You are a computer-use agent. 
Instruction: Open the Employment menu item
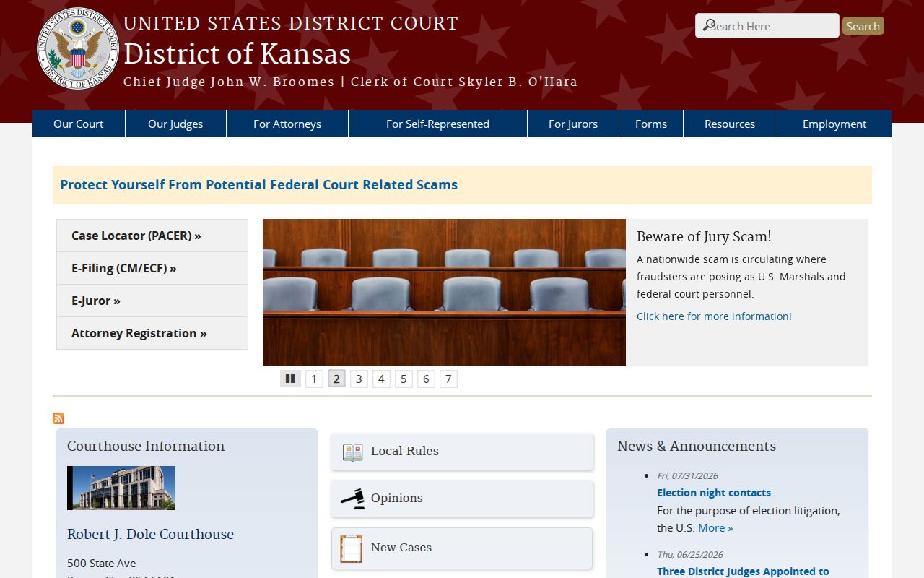click(x=834, y=124)
